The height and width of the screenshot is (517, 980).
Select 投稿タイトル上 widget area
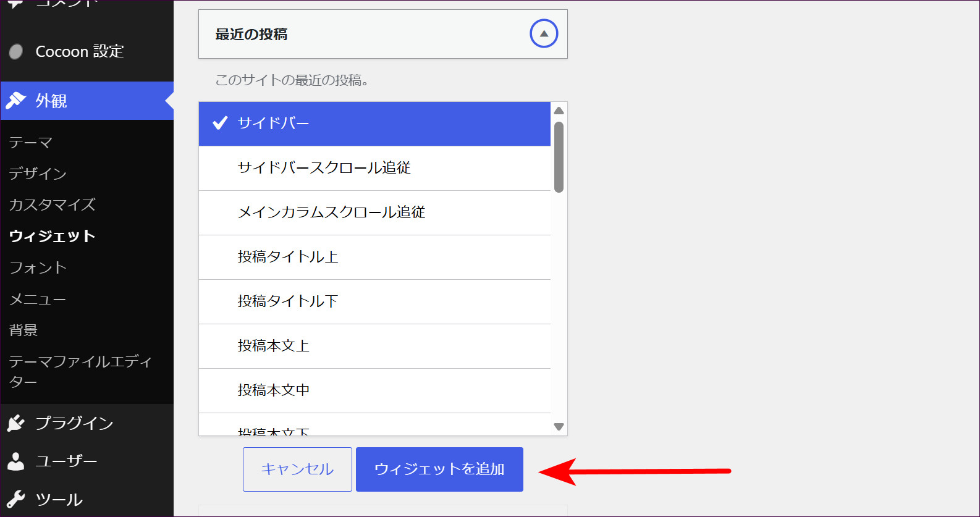tap(374, 257)
